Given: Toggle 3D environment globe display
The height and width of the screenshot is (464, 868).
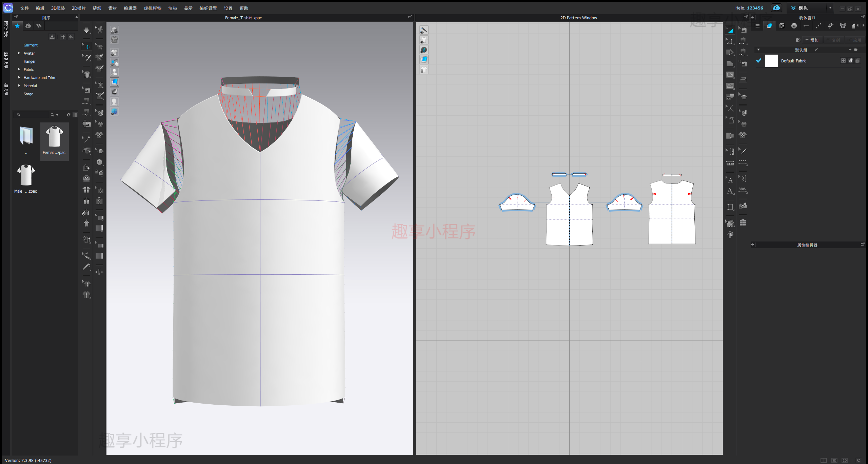Looking at the screenshot, I should (x=115, y=111).
